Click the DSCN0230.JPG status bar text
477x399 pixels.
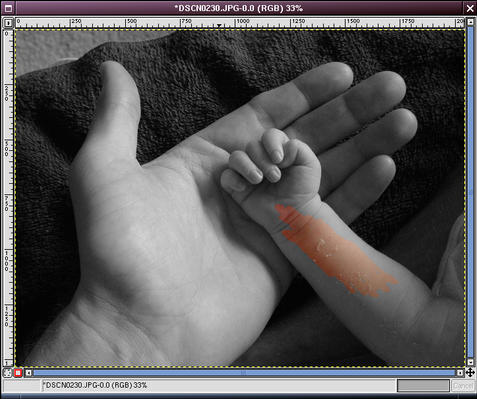[x=95, y=385]
